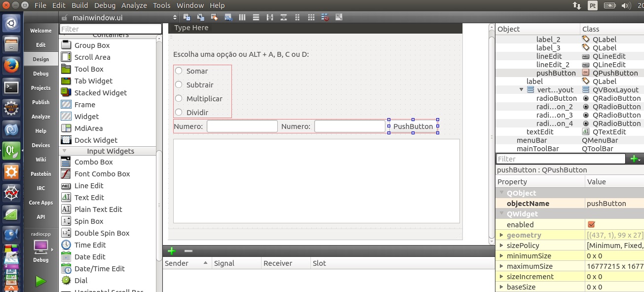Apply Lay Out Horizontally from toolbar
The image size is (644, 292).
pyautogui.click(x=242, y=17)
